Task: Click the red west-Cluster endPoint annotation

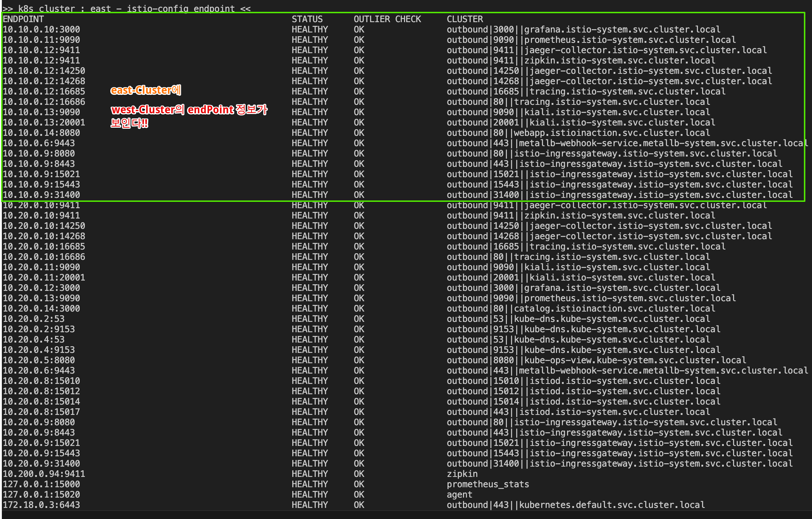Action: pos(189,110)
